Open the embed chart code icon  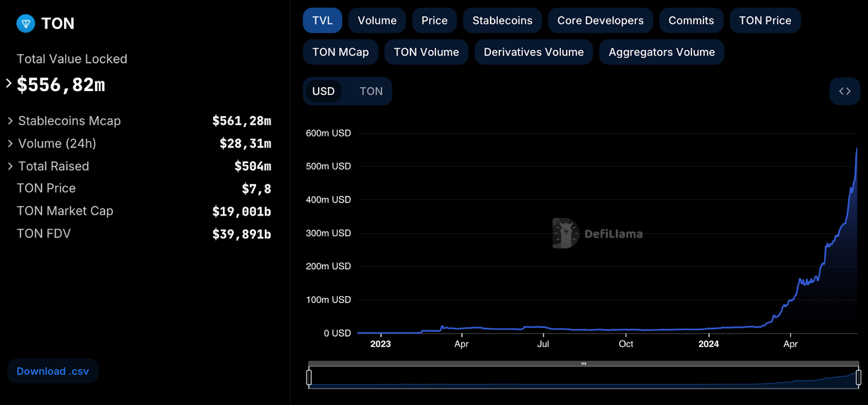(844, 91)
